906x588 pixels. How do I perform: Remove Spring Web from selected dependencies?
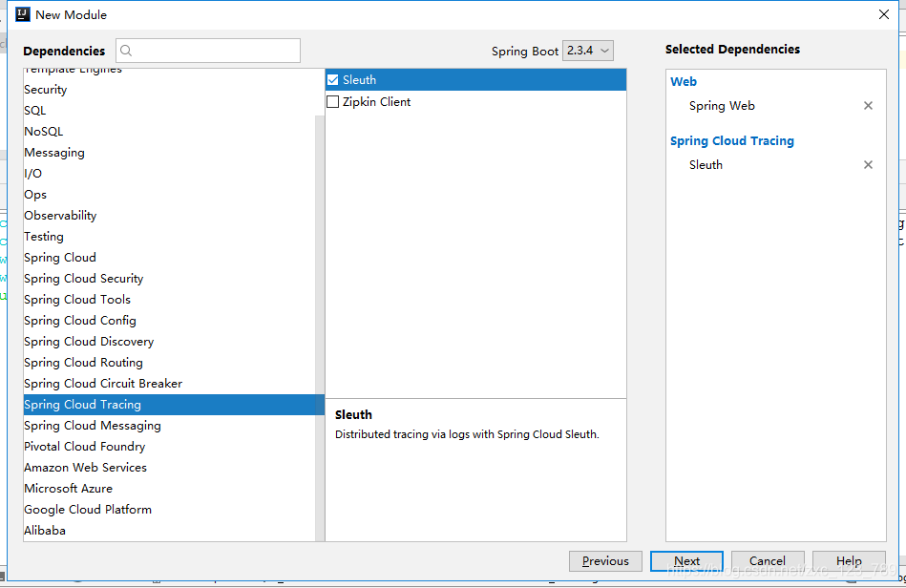coord(868,106)
